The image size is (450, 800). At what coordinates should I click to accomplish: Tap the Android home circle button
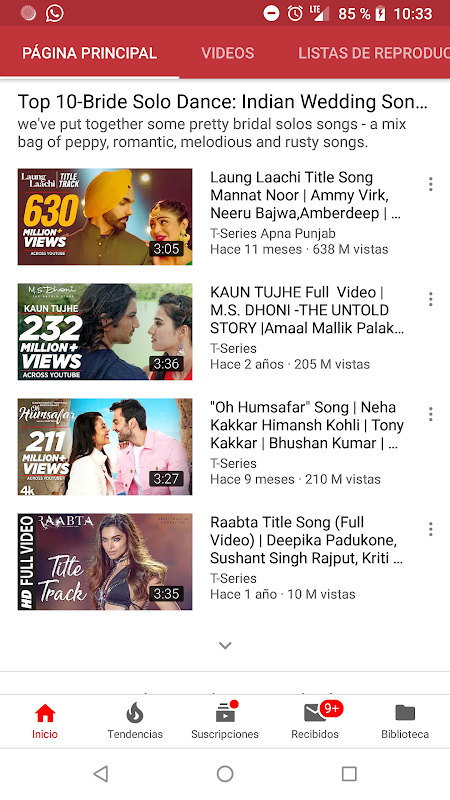(225, 773)
